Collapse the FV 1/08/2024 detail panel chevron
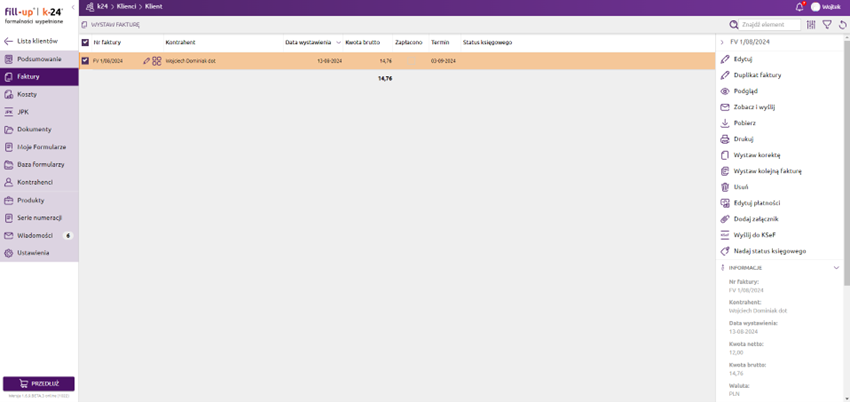 coord(722,42)
